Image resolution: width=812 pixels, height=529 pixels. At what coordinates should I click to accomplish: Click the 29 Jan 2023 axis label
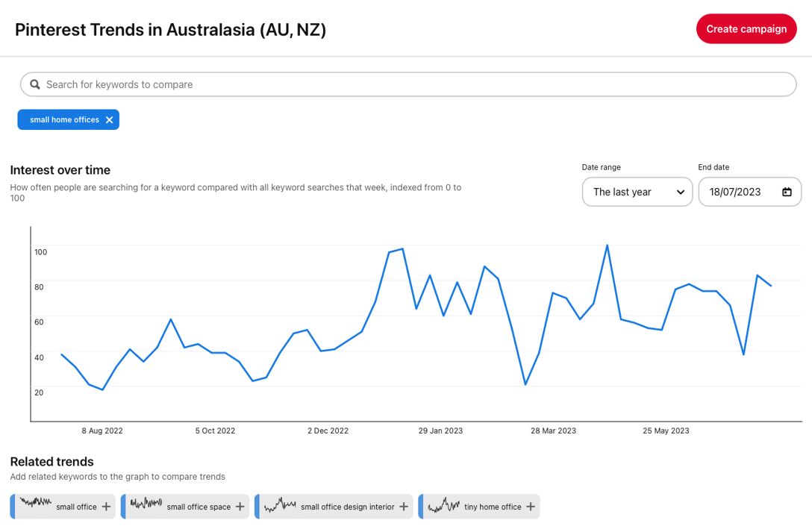440,431
